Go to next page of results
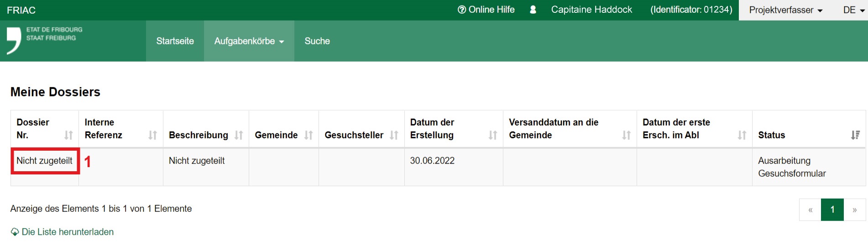The image size is (868, 242). coord(854,210)
